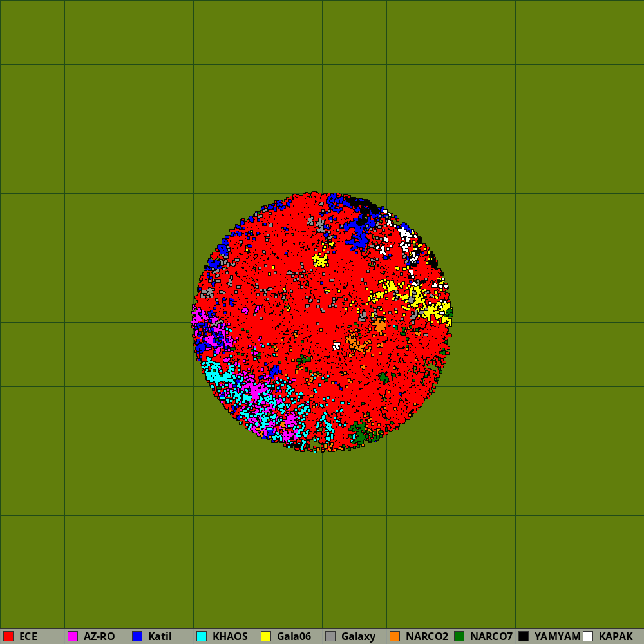Select the Katil legend label
The image size is (644, 644).
coord(160,637)
